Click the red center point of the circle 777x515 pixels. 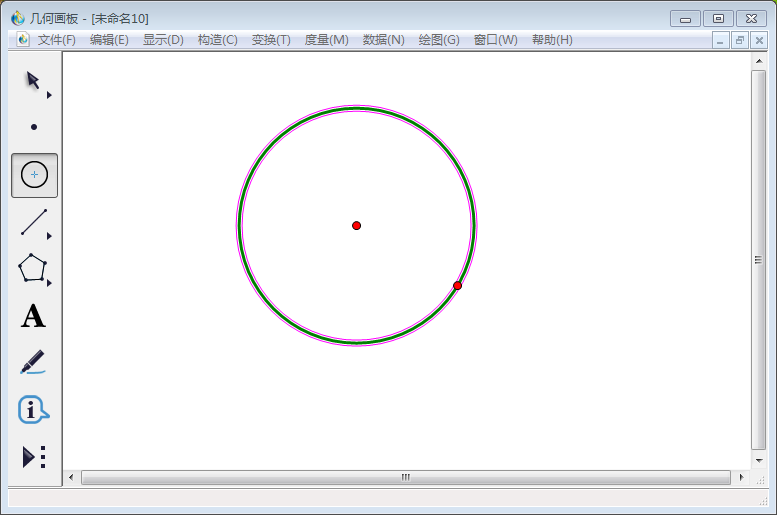pyautogui.click(x=356, y=226)
